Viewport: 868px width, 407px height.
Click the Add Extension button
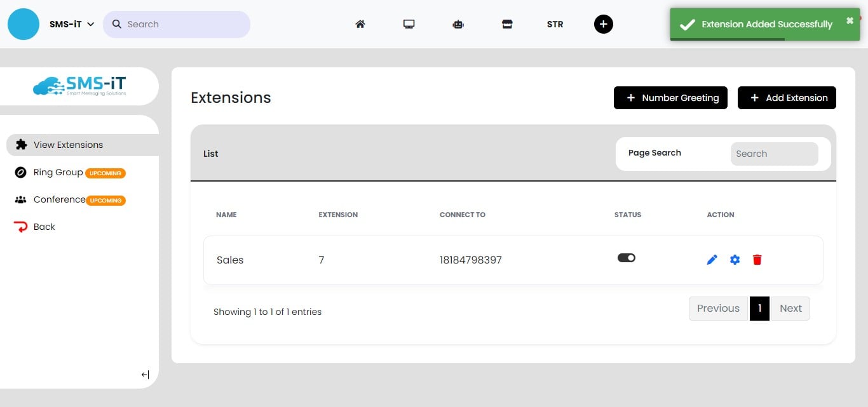coord(787,98)
